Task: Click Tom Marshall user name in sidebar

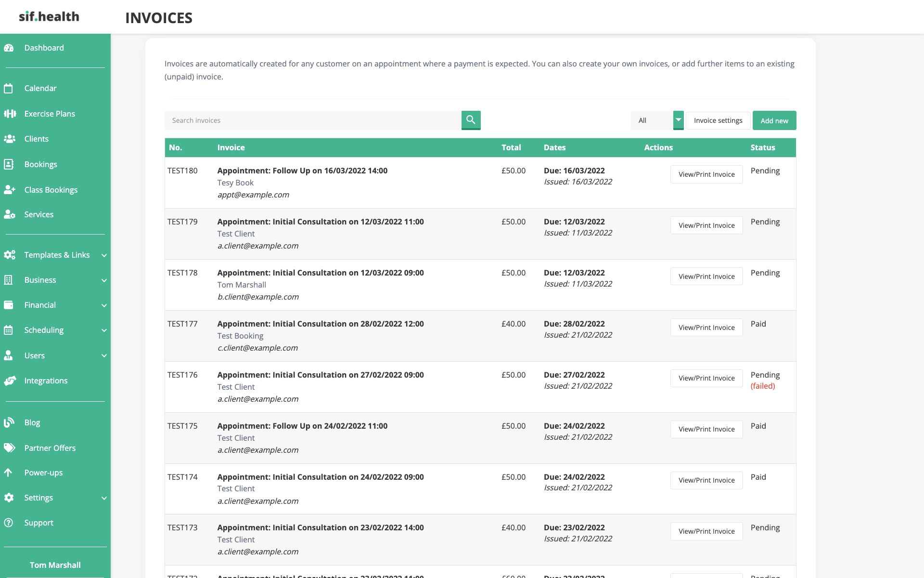Action: click(x=55, y=565)
